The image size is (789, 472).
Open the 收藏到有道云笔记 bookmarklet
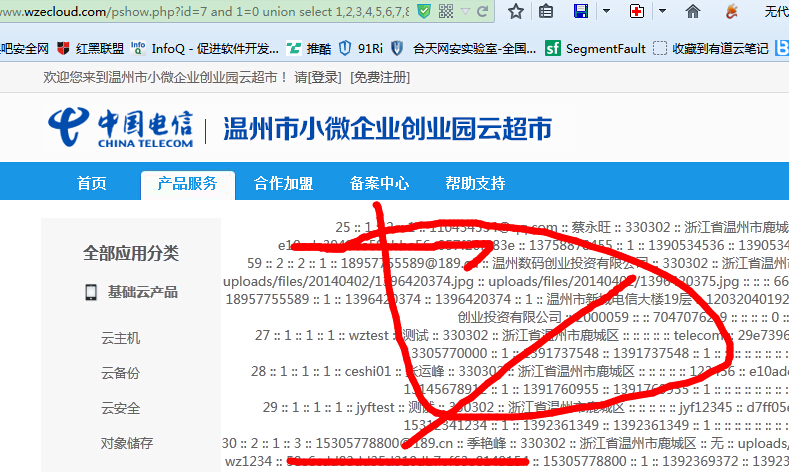click(721, 48)
